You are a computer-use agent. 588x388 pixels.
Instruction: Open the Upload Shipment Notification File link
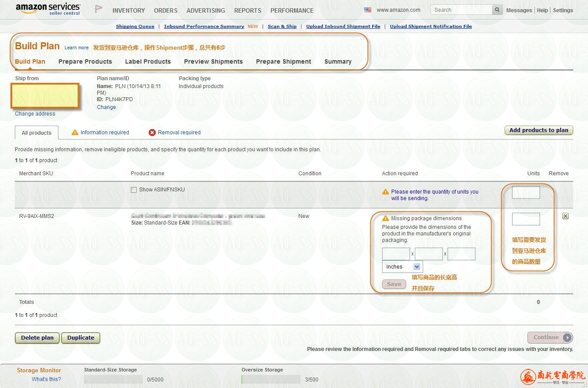click(431, 27)
